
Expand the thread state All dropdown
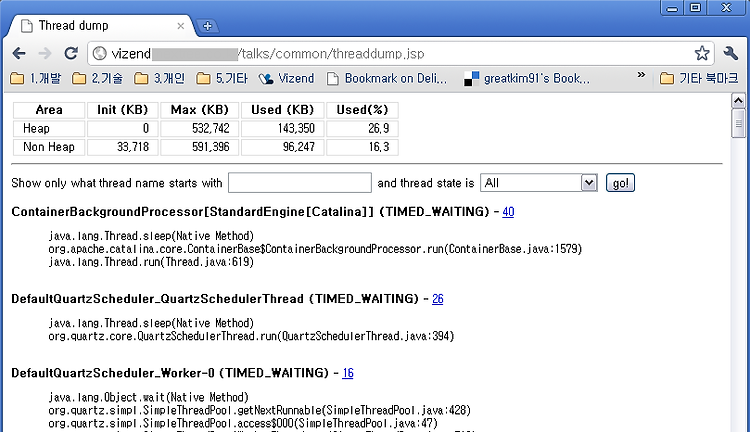(x=539, y=183)
